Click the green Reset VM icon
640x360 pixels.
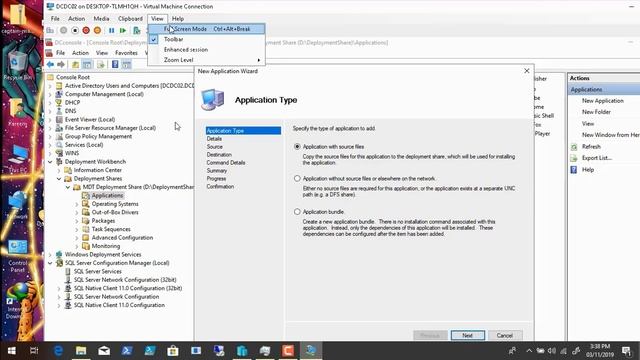[x=123, y=31]
